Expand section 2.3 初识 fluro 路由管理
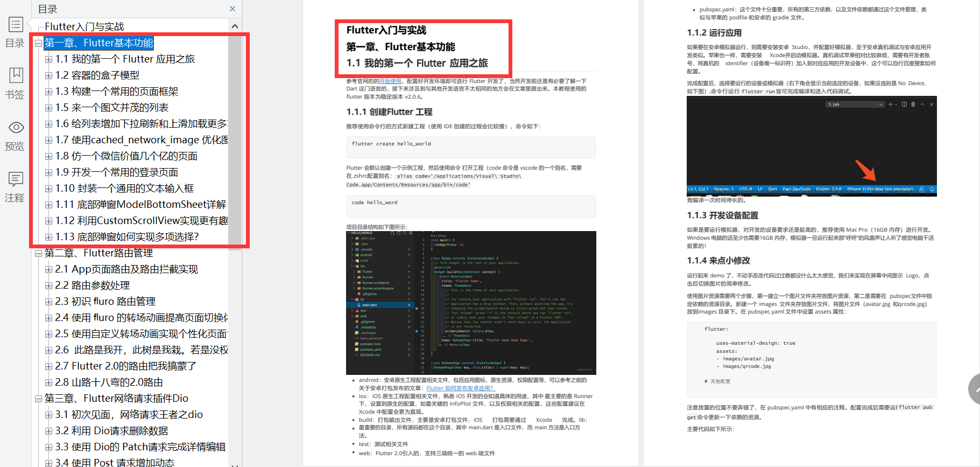This screenshot has height=467, width=980. pyautogui.click(x=48, y=302)
